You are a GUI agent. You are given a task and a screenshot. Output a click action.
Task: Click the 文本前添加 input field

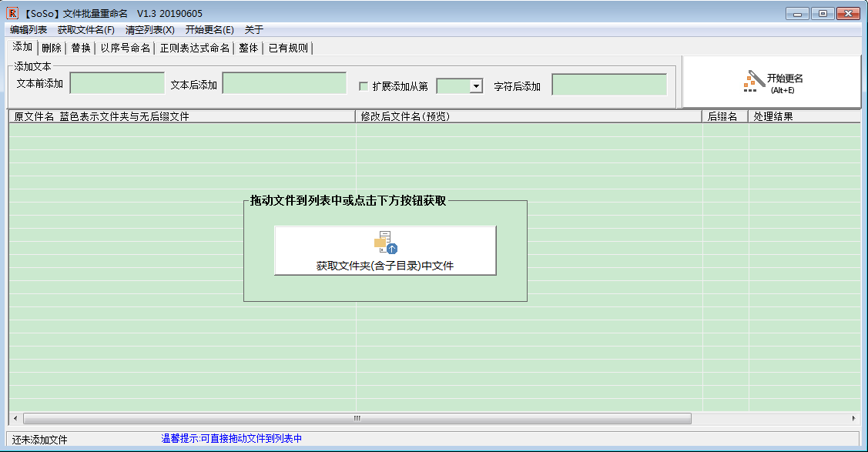pos(117,83)
